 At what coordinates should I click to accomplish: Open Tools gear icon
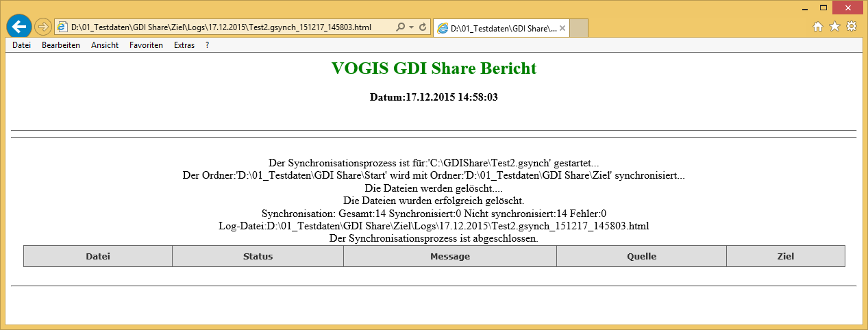(852, 27)
